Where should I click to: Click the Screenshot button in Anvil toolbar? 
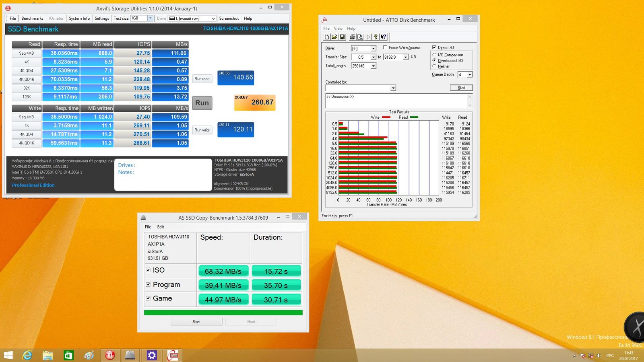click(x=229, y=19)
